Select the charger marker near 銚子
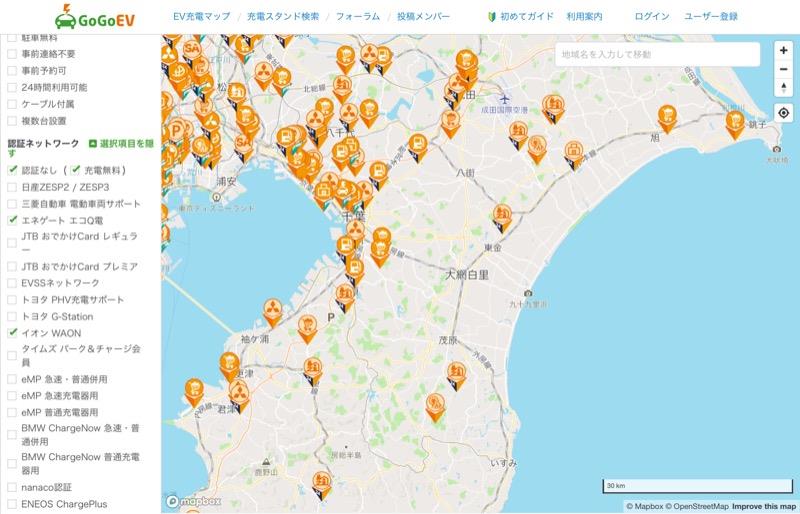This screenshot has width=800, height=514. 735,125
